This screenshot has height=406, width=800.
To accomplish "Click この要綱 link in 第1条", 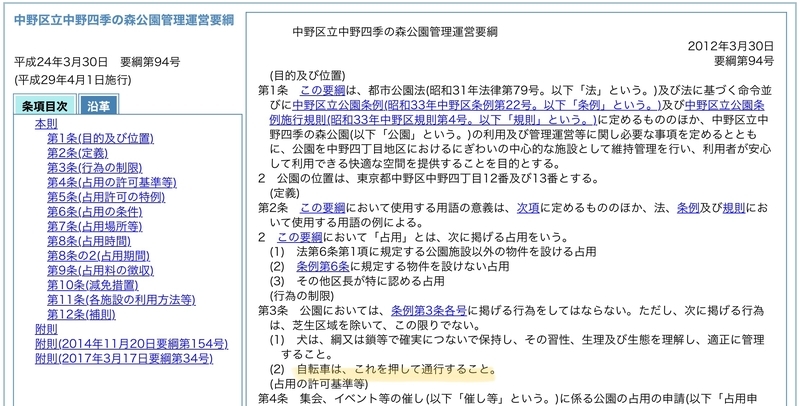I will click(322, 91).
